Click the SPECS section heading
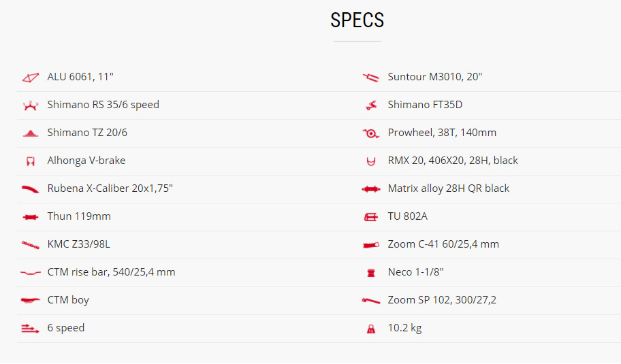This screenshot has height=364, width=621. pyautogui.click(x=357, y=20)
